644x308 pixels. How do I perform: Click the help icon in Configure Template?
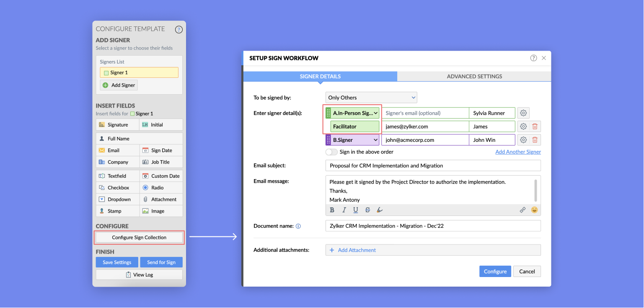178,29
